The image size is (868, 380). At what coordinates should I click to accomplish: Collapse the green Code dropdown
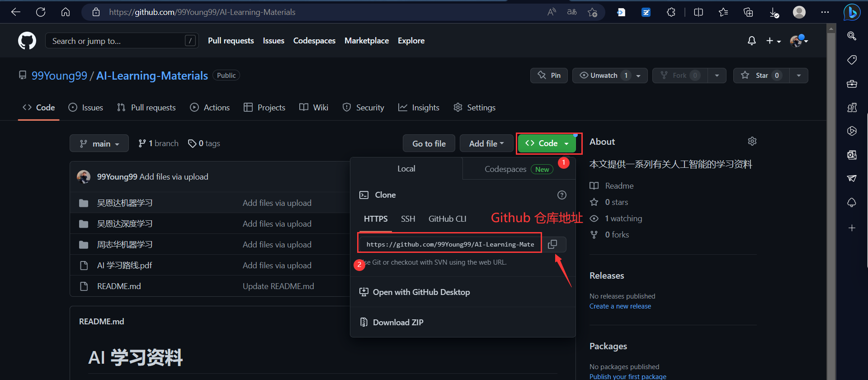tap(547, 143)
